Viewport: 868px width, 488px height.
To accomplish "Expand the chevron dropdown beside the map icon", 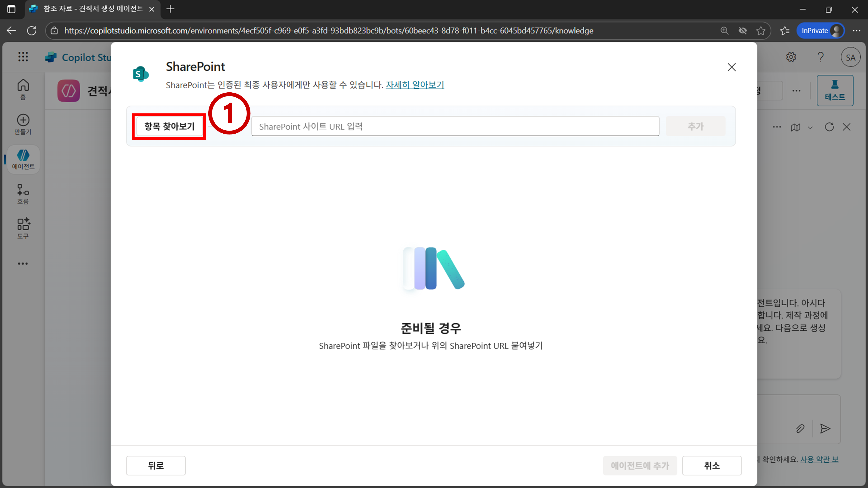I will (810, 127).
